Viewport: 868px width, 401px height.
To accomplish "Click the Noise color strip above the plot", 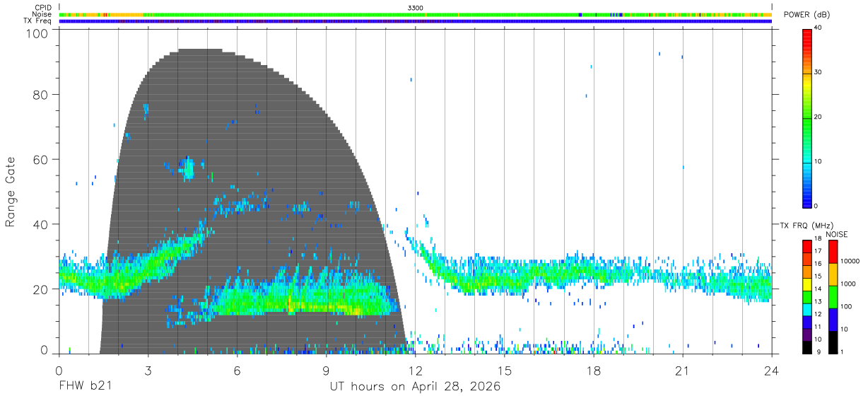I will tap(415, 14).
